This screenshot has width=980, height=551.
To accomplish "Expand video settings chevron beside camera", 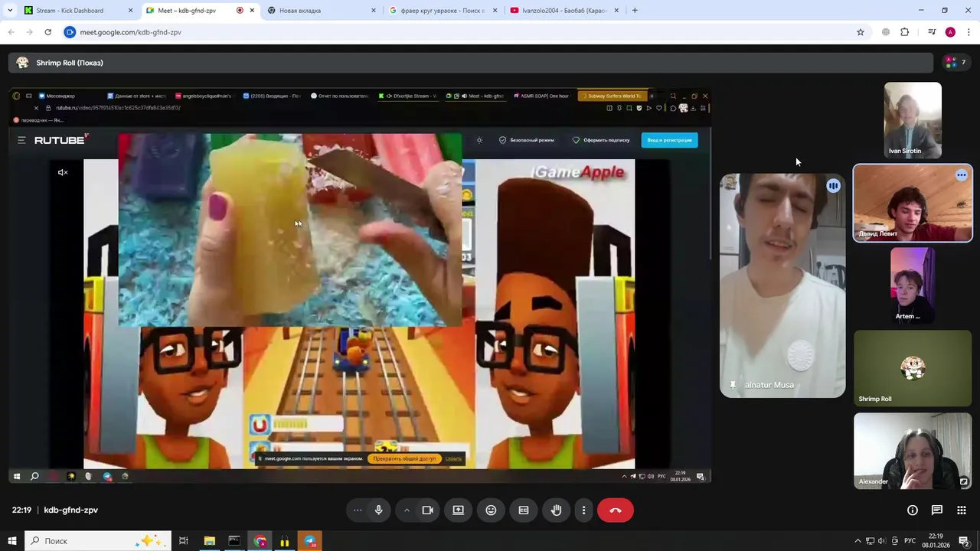I will pos(407,510).
